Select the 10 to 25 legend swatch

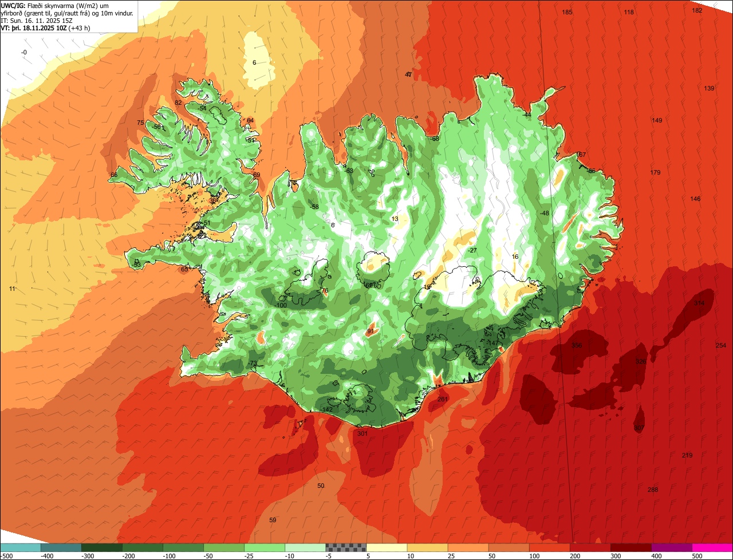[x=427, y=547]
